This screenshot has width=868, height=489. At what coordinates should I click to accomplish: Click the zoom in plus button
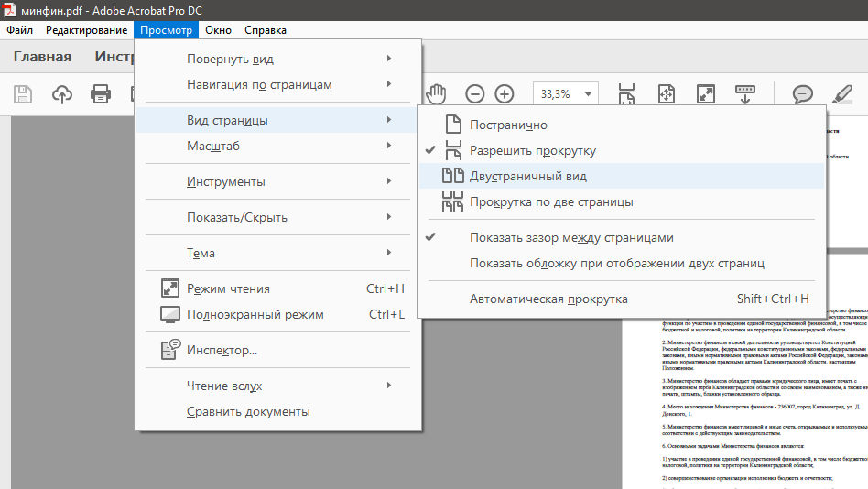(x=505, y=93)
